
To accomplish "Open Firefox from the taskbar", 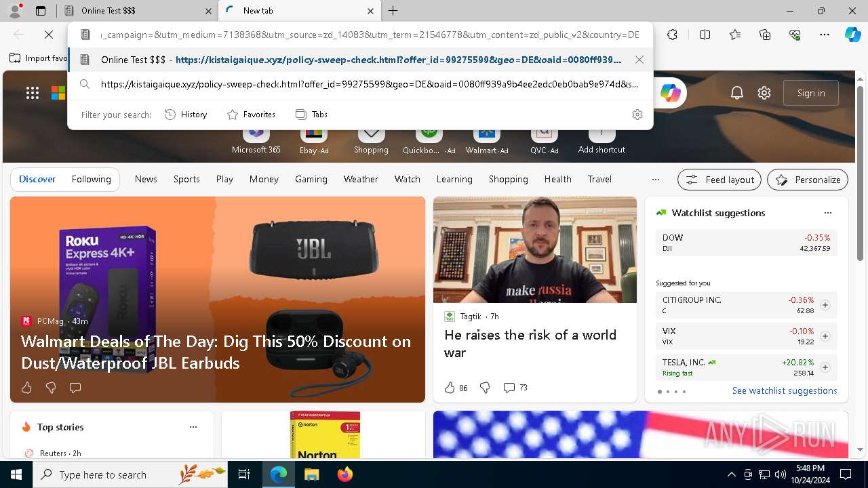I will (345, 474).
